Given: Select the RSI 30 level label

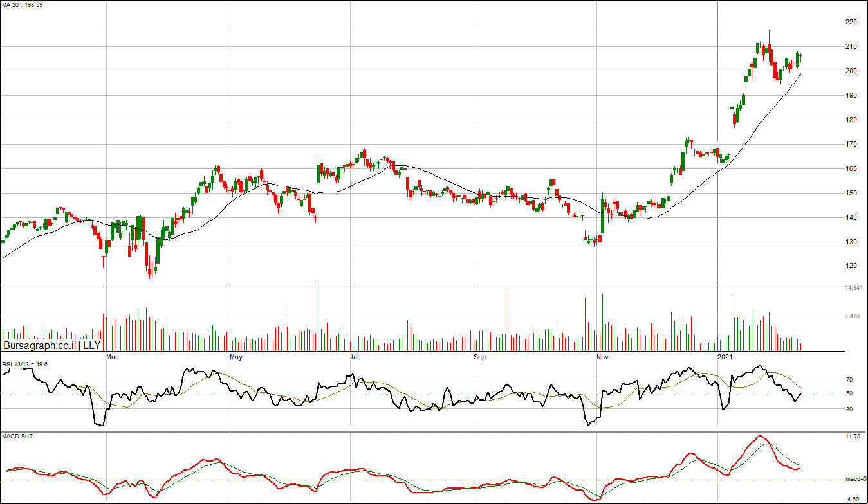Looking at the screenshot, I should pyautogui.click(x=849, y=409).
